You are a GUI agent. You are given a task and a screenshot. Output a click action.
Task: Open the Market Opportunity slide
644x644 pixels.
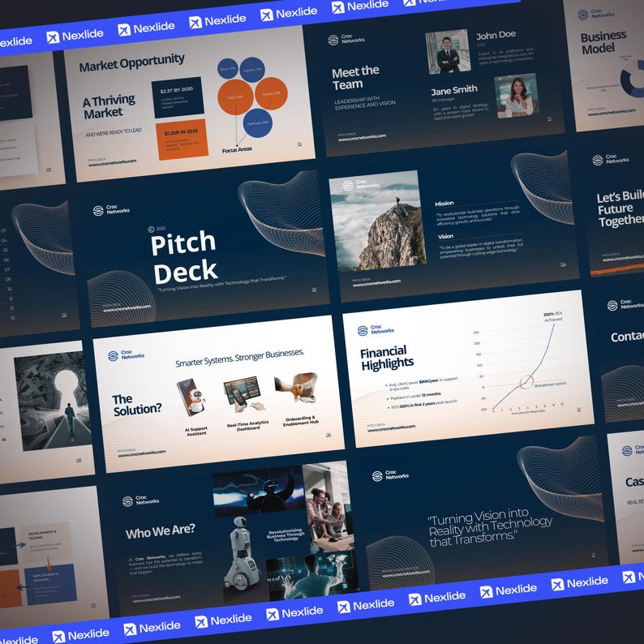click(x=189, y=105)
